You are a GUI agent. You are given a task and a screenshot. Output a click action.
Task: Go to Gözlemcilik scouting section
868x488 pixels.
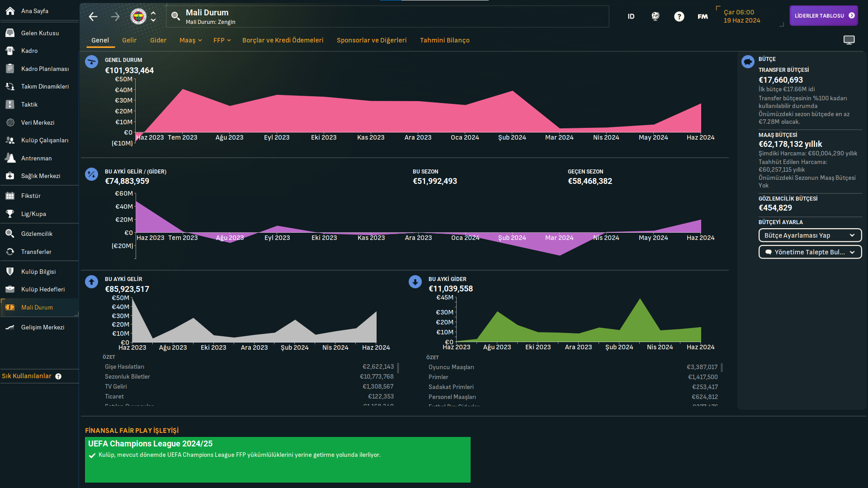tap(37, 234)
